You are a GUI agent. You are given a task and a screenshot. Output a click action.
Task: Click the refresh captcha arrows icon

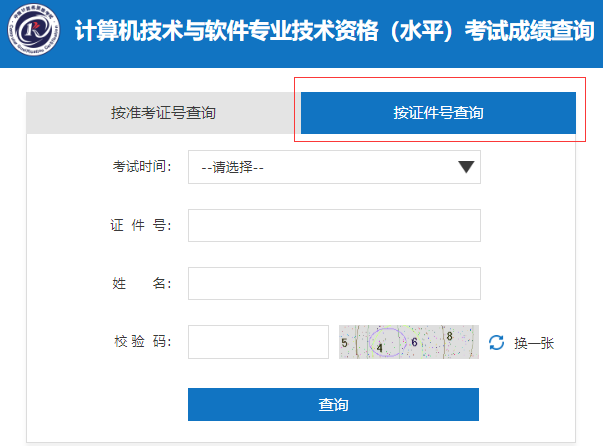[x=497, y=343]
